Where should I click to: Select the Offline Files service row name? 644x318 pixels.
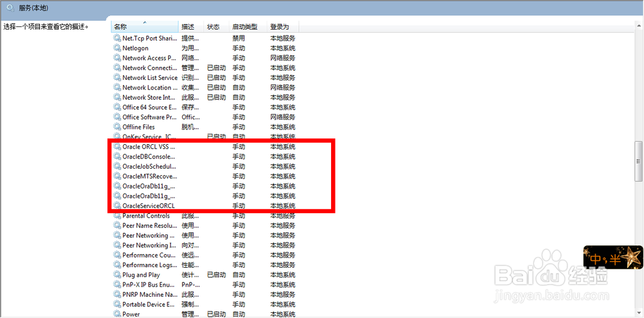[x=138, y=127]
